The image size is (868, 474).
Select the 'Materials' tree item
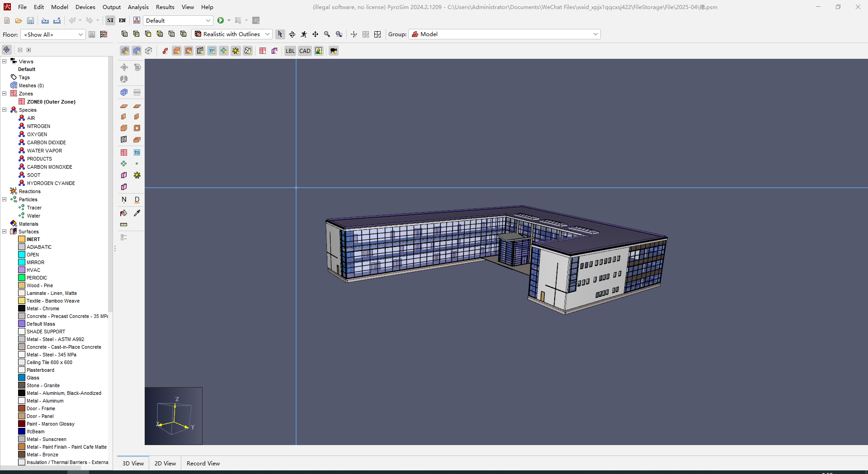click(x=28, y=224)
